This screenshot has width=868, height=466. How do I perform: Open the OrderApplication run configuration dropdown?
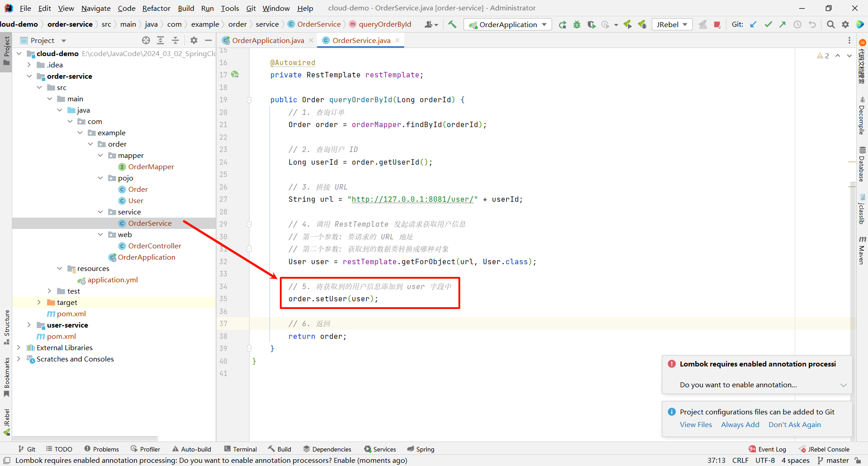[x=508, y=24]
